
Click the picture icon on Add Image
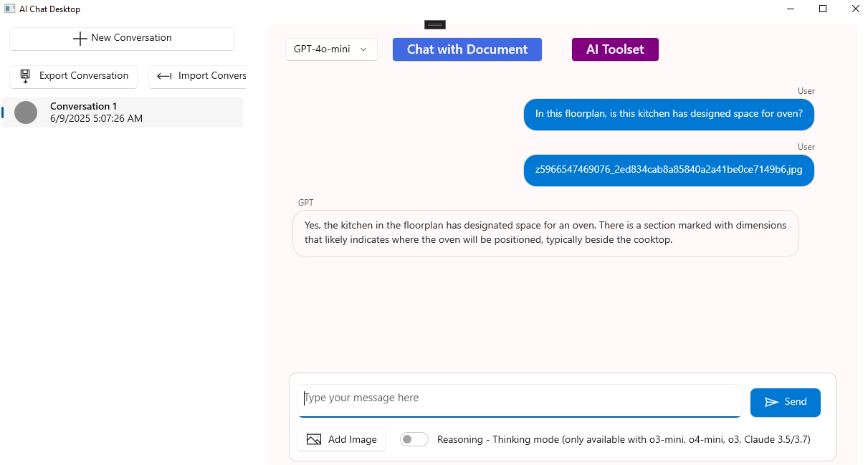[x=313, y=440]
